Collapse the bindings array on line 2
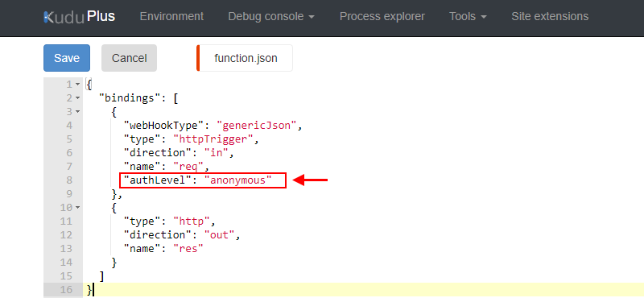Viewport: 644px width, 298px height. tap(77, 97)
